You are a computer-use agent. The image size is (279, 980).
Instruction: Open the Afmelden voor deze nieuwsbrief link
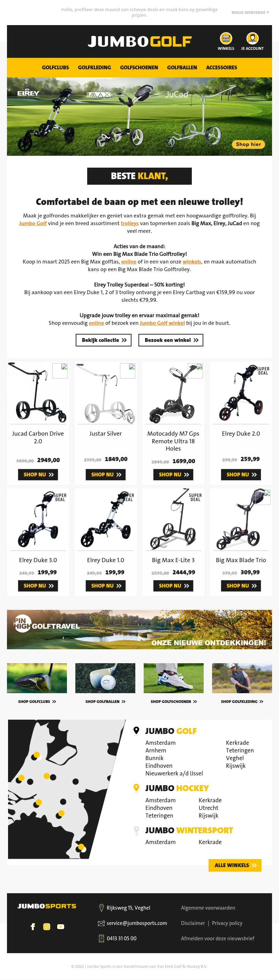click(x=217, y=938)
